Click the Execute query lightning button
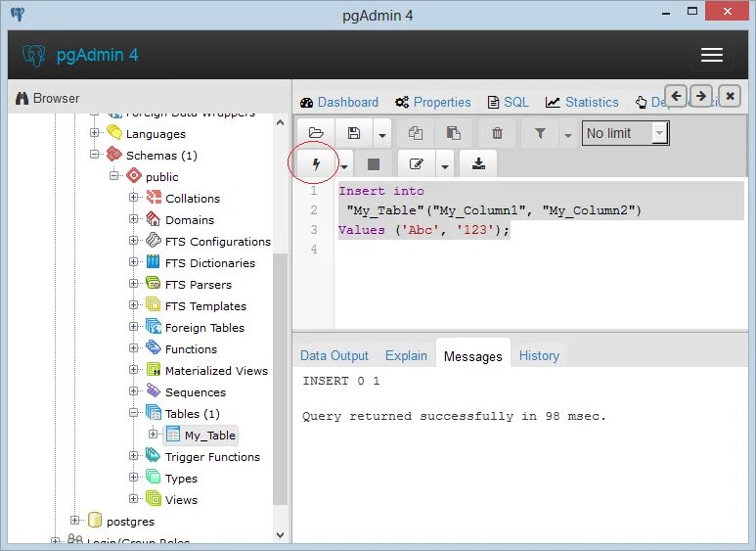The image size is (756, 551). point(316,164)
